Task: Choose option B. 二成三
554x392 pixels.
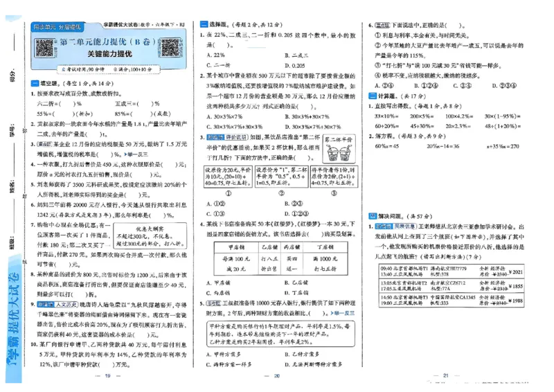Action: click(296, 55)
